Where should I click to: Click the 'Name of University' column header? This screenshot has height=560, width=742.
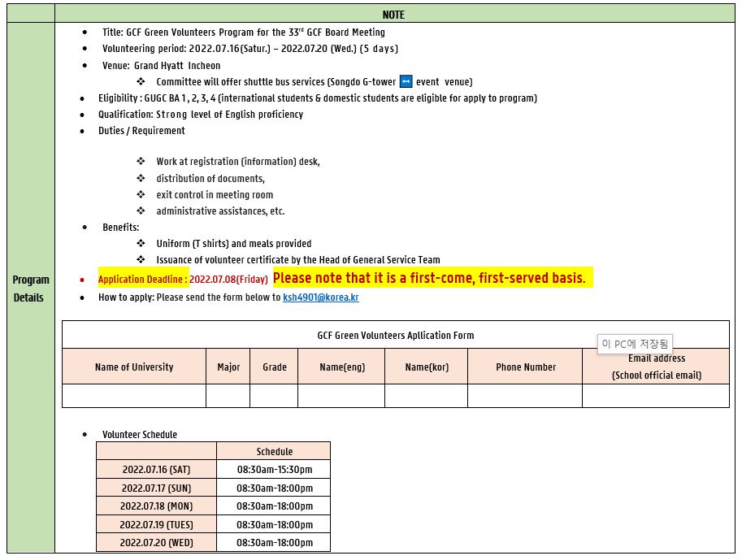tap(134, 367)
